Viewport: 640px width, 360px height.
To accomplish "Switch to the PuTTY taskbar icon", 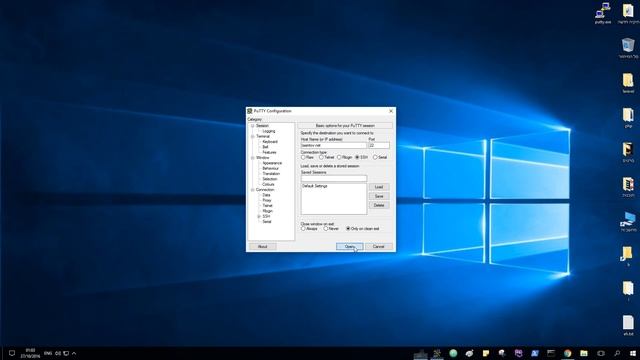I will pos(437,353).
